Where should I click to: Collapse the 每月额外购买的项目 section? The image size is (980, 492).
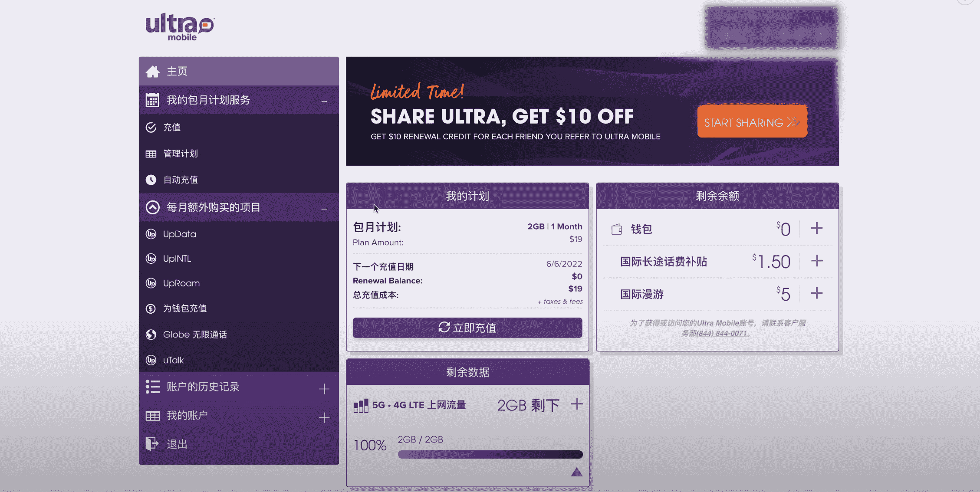324,209
